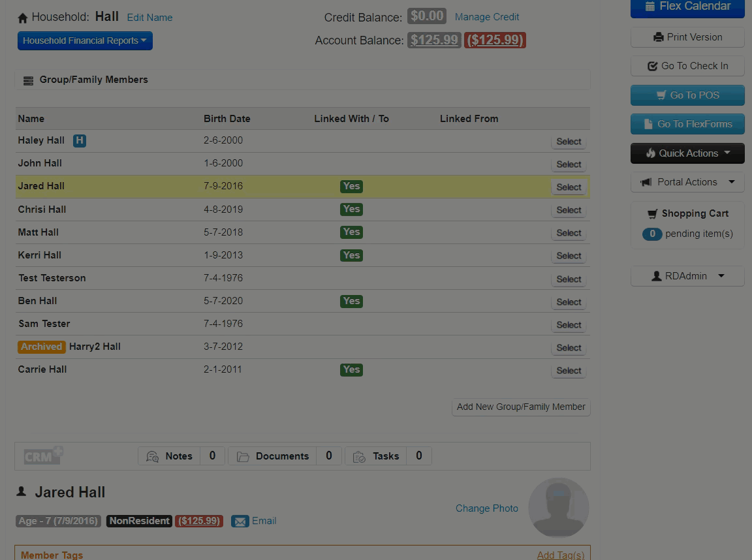
Task: Select Haley Hall's row
Action: pos(569,142)
